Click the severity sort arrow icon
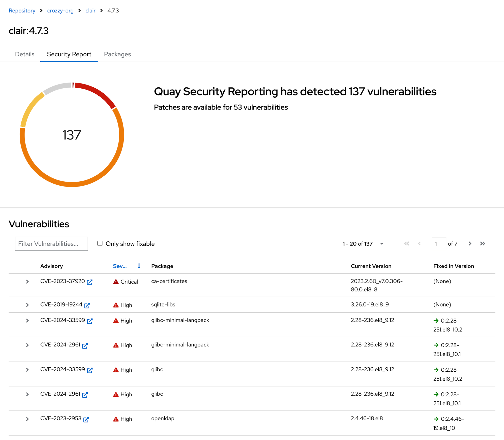The height and width of the screenshot is (440, 504). click(139, 266)
